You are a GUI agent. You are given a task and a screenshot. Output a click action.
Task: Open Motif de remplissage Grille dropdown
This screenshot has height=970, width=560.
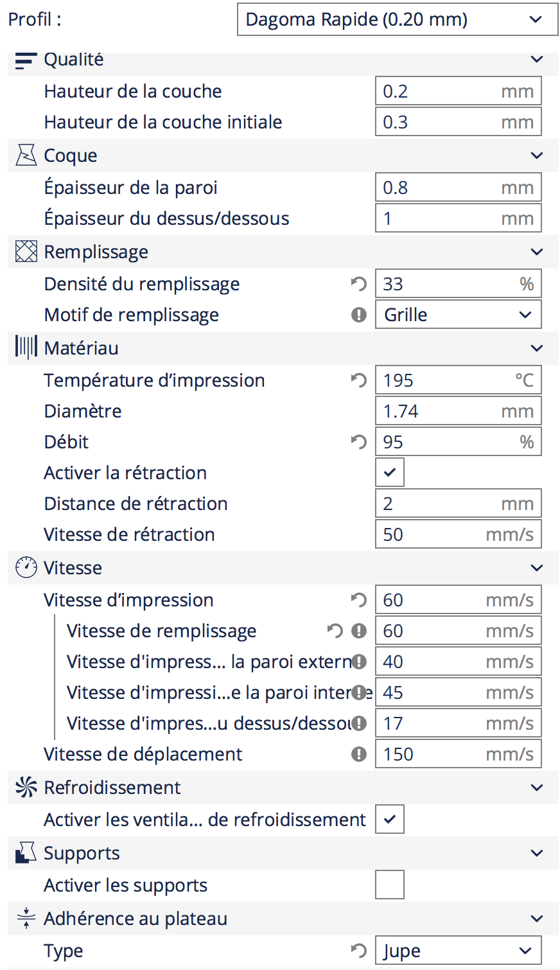459,315
